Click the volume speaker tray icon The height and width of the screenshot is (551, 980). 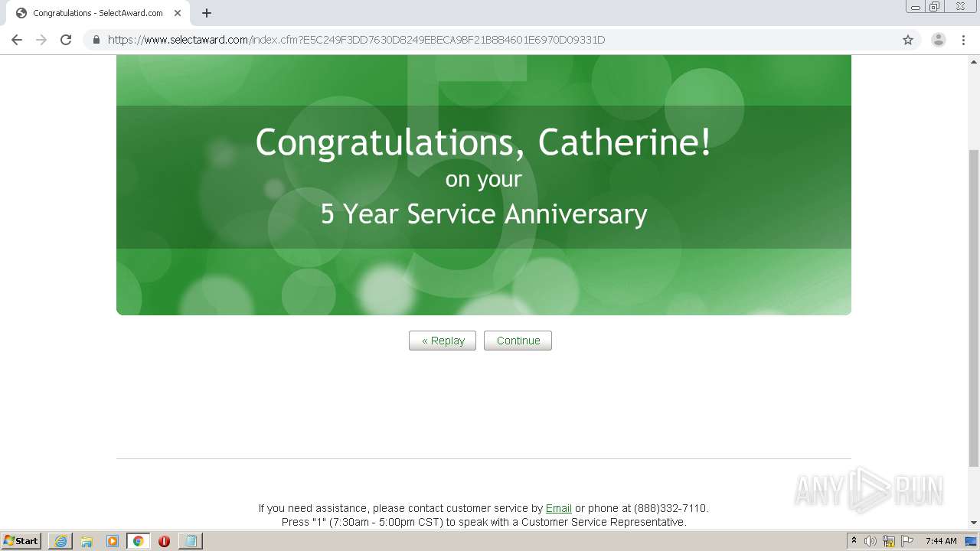[x=871, y=541]
